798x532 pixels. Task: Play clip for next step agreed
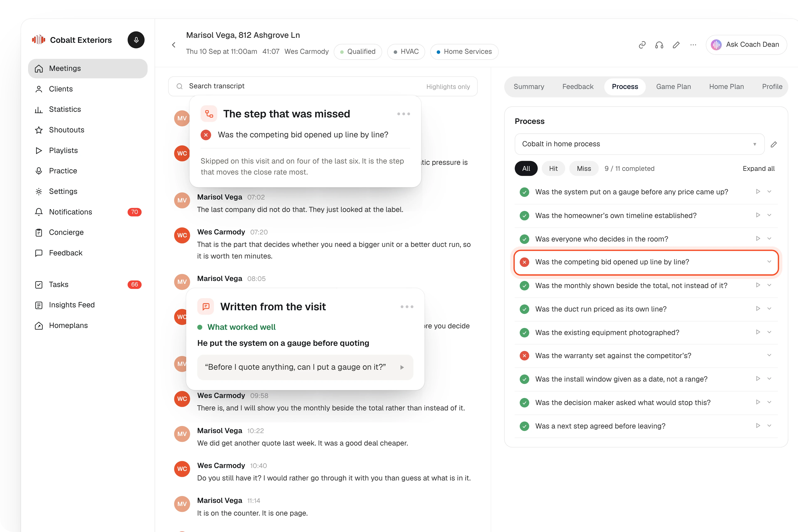758,425
